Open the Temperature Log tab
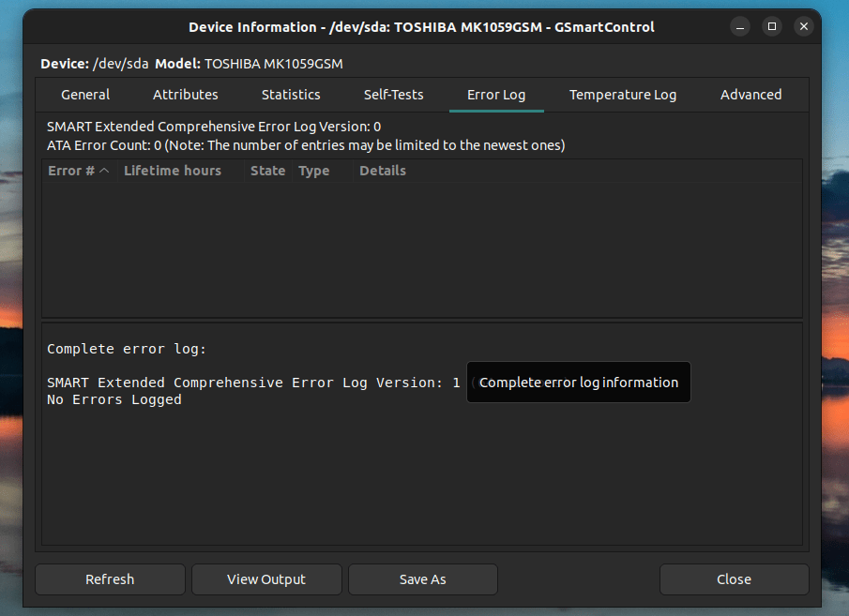 pos(622,95)
